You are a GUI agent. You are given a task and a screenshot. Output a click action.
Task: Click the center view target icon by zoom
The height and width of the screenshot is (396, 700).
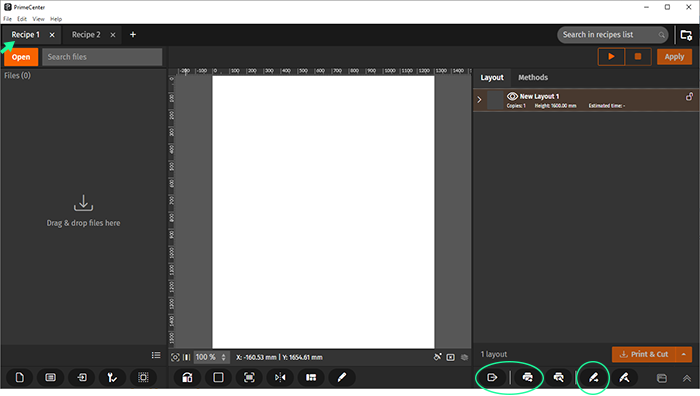(x=175, y=358)
